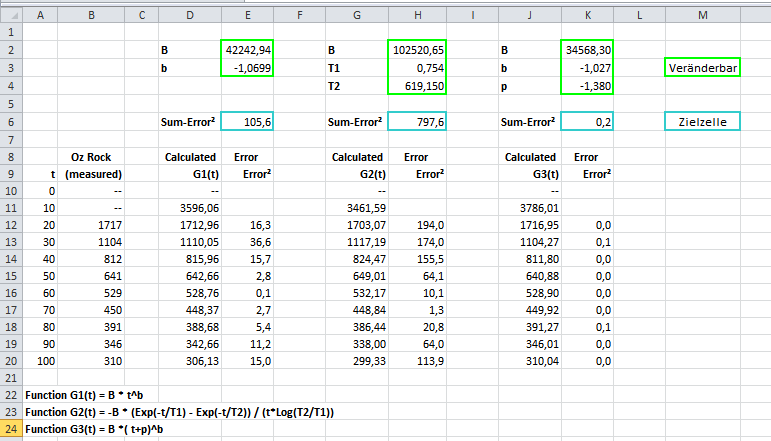The width and height of the screenshot is (771, 441).
Task: Select row 6 header
Action: (x=11, y=121)
